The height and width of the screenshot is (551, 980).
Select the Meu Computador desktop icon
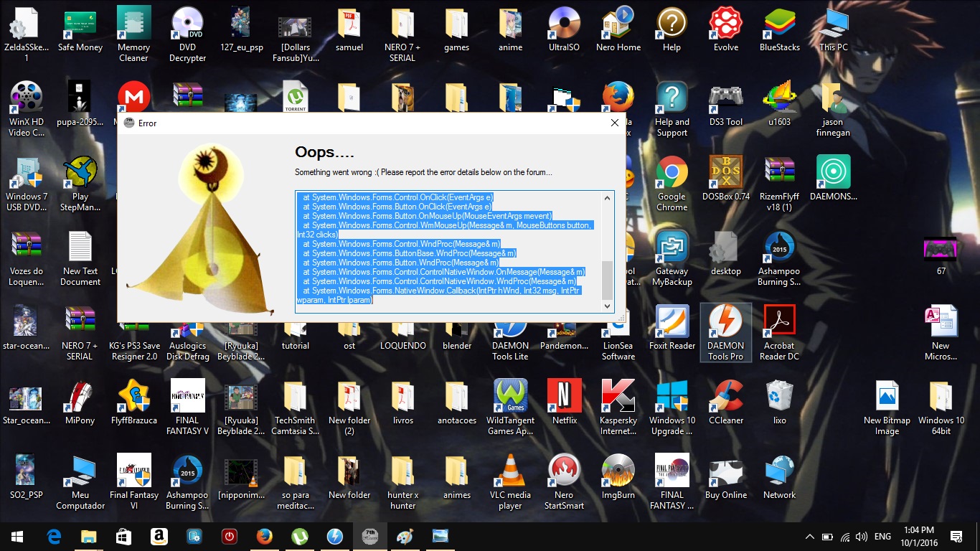pyautogui.click(x=80, y=482)
